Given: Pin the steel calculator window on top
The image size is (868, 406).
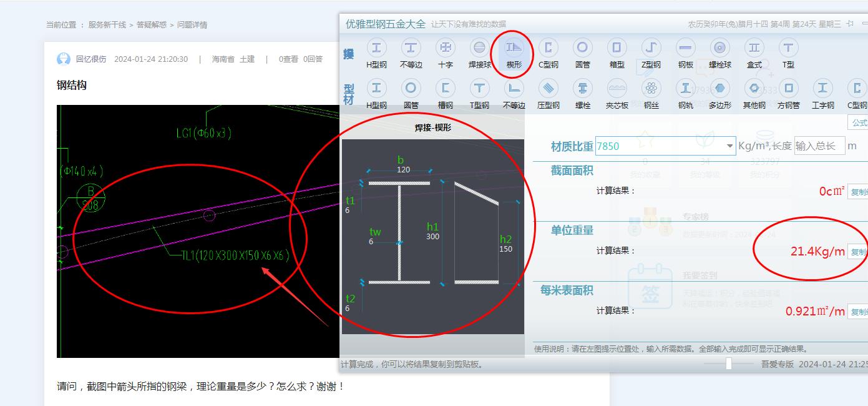Looking at the screenshot, I should click(850, 24).
